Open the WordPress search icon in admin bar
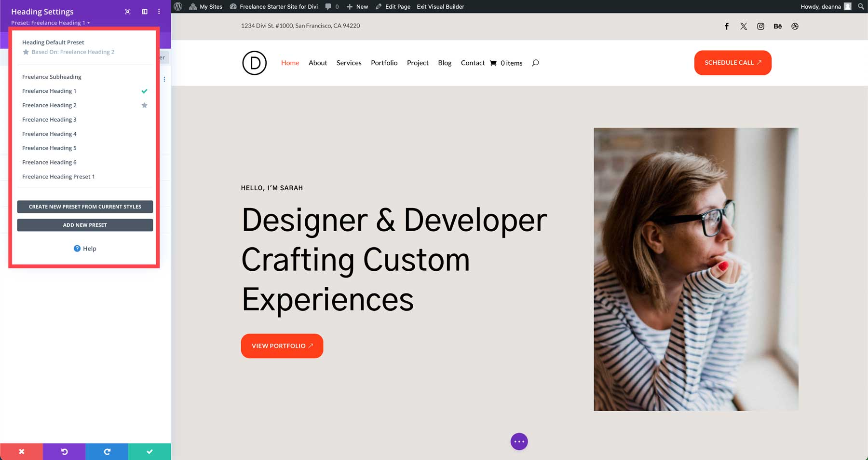The width and height of the screenshot is (868, 460). (861, 6)
